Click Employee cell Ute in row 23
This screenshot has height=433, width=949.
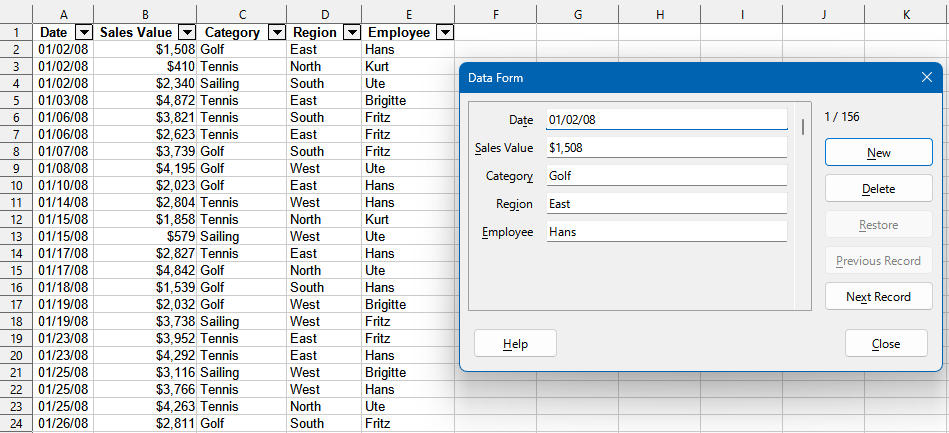pyautogui.click(x=408, y=406)
